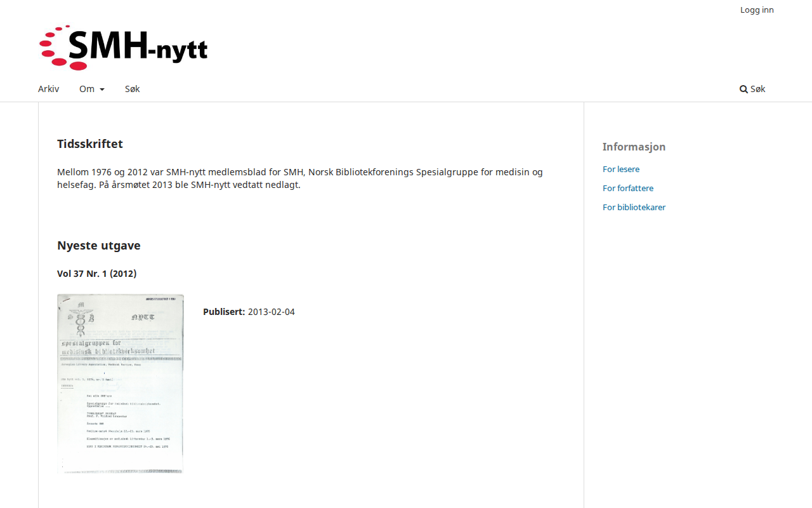Click the Søk text beside magnifier icon
812x508 pixels.
(x=757, y=89)
